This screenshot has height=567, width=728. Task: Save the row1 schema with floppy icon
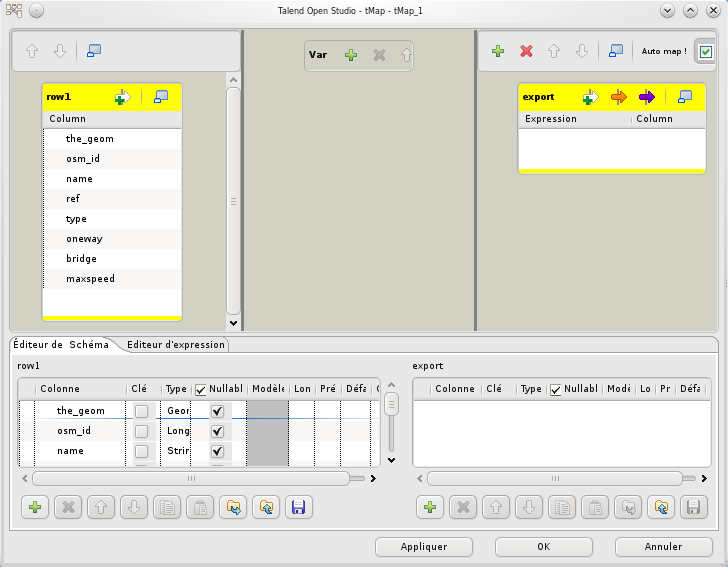(297, 507)
